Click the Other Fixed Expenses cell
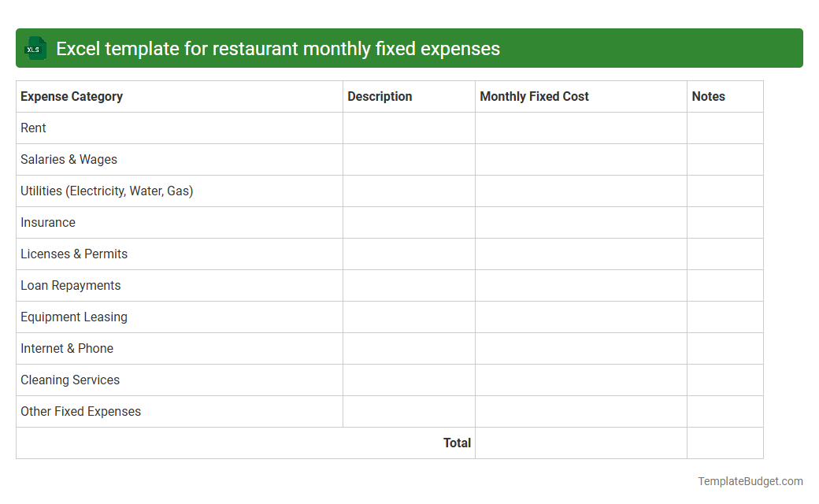 (80, 411)
